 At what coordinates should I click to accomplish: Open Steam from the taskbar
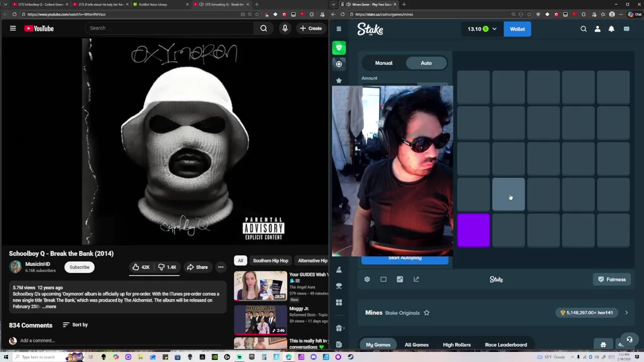[x=351, y=357]
